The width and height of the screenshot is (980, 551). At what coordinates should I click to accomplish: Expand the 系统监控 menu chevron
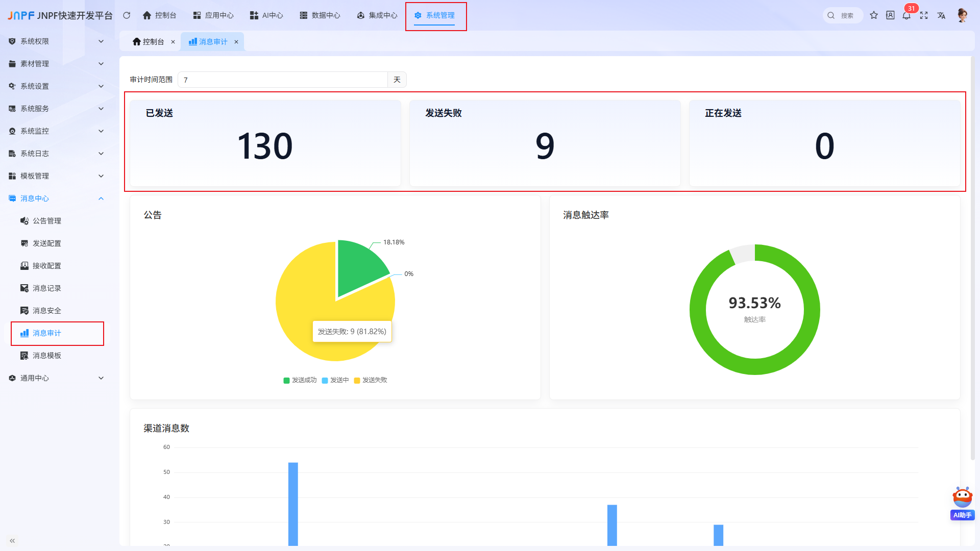click(101, 131)
